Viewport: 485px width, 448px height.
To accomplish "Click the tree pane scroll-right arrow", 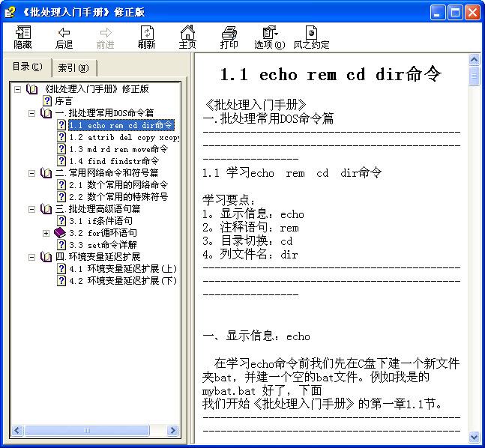I will tap(172, 430).
